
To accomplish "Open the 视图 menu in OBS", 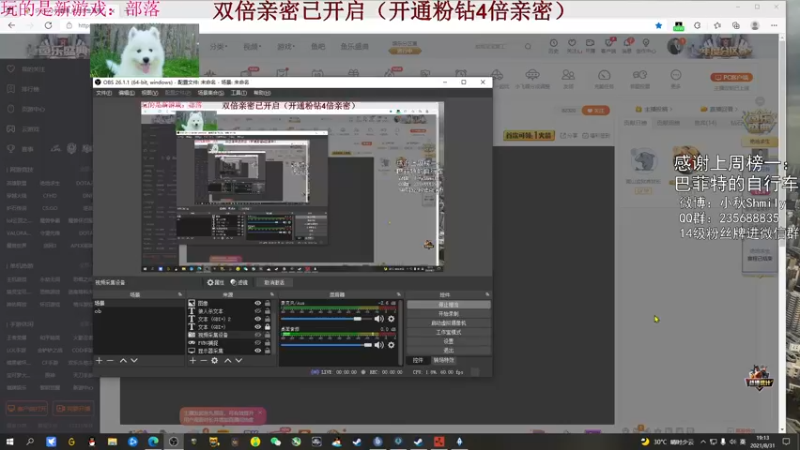I will [x=149, y=93].
